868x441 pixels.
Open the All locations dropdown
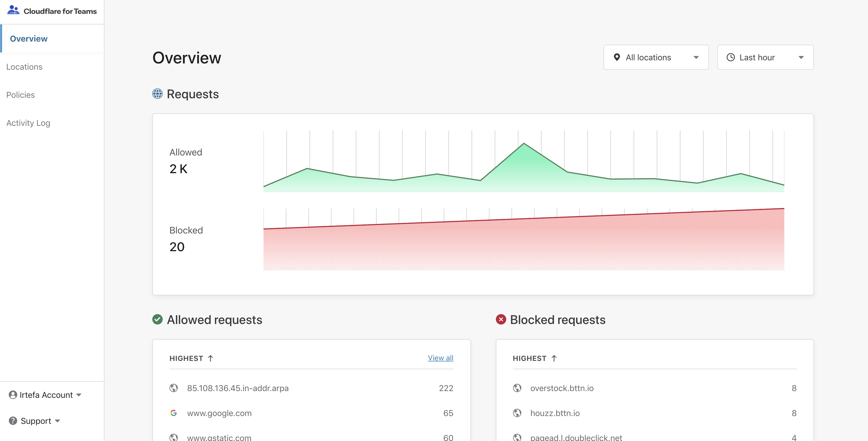656,57
